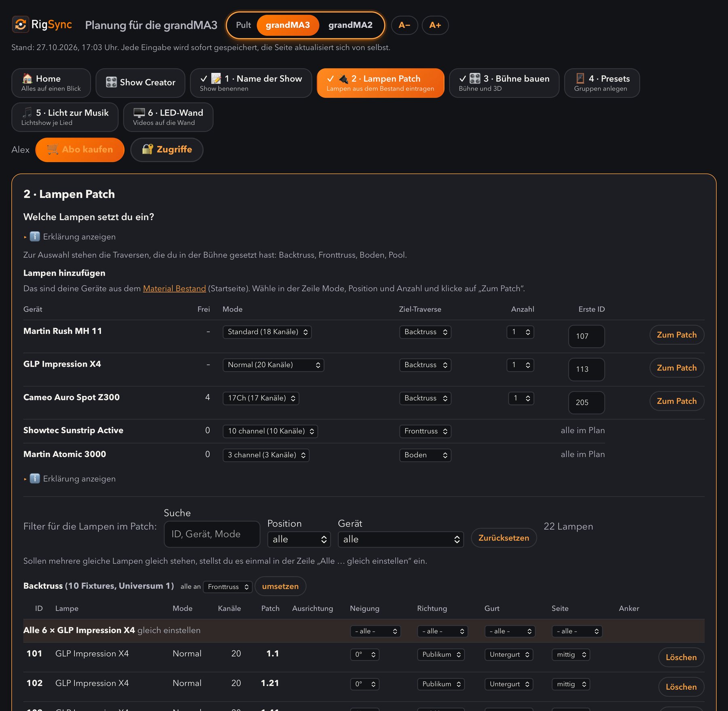
Task: Click the notebook icon on Presets tab
Action: coord(580,79)
